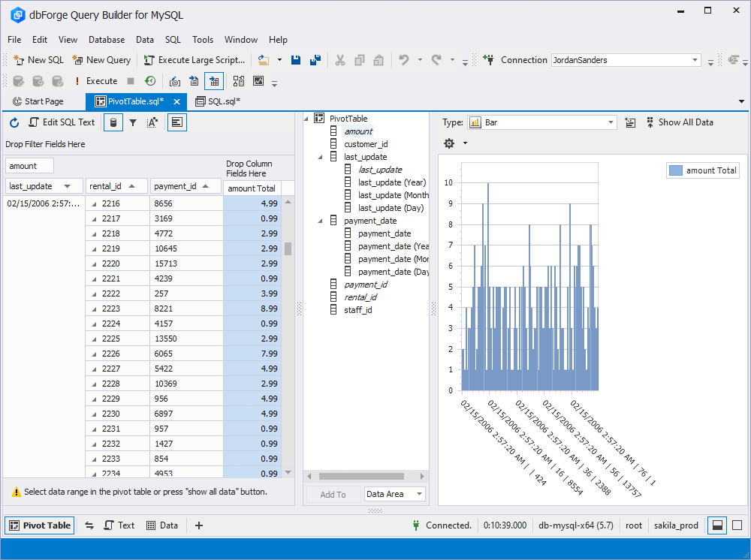
Task: Select customer_id field in tree
Action: [x=366, y=144]
